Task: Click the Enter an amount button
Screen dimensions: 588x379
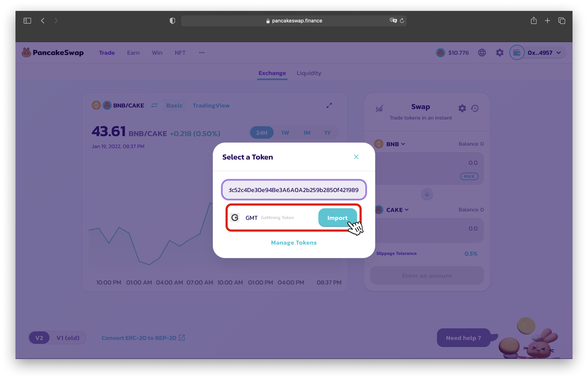Action: (427, 276)
